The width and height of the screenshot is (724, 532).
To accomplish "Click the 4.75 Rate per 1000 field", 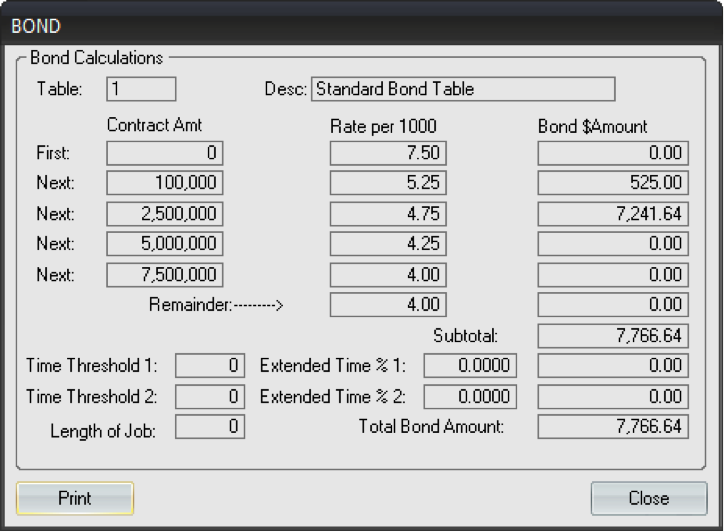I will pyautogui.click(x=388, y=214).
